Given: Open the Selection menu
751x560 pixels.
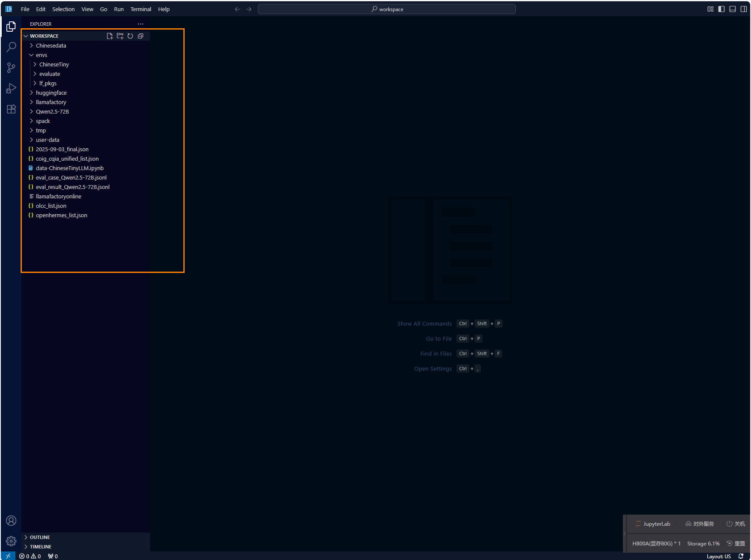Looking at the screenshot, I should tap(63, 9).
